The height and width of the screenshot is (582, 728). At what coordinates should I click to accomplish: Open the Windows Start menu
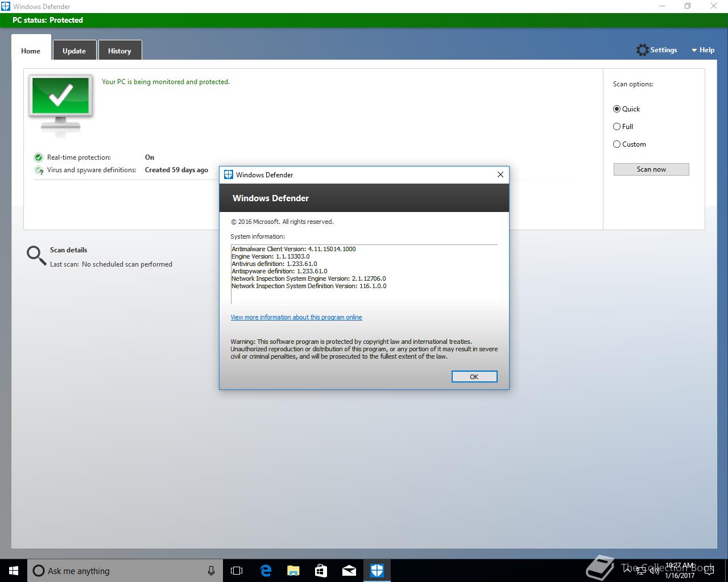click(x=14, y=571)
